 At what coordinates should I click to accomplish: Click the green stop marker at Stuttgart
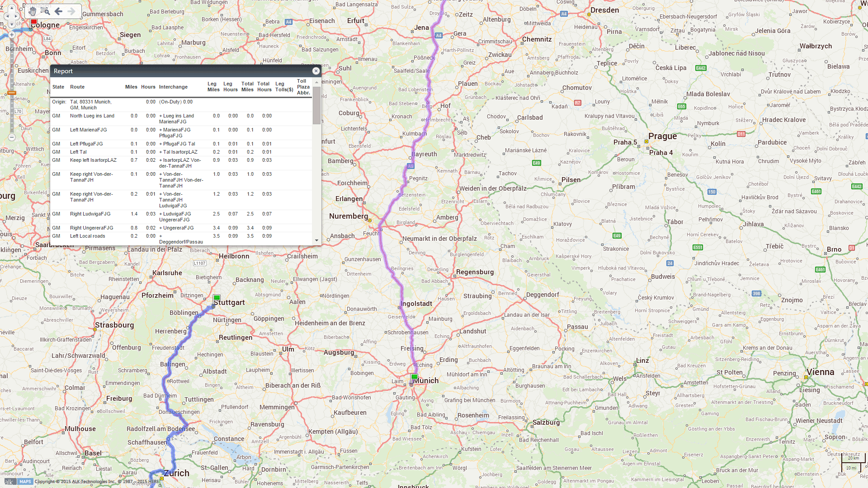click(217, 298)
